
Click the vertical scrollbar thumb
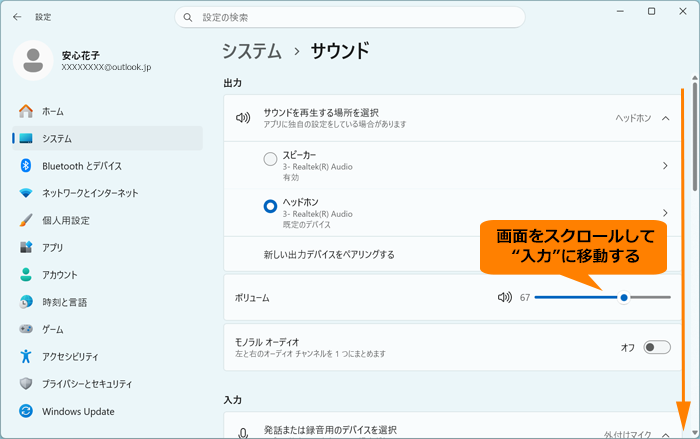tap(695, 136)
